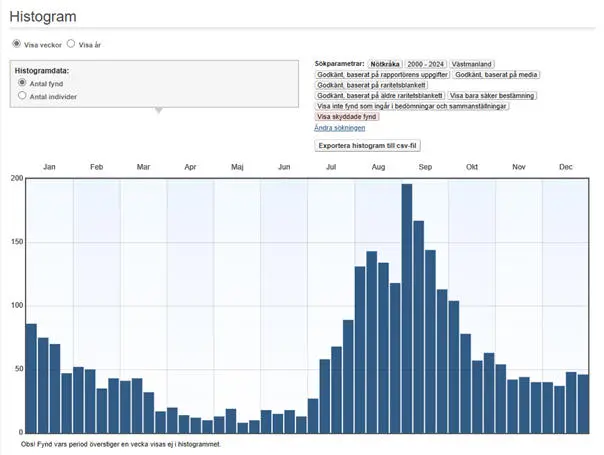Click the first histogram bar in January
This screenshot has height=455, width=604.
pos(31,378)
